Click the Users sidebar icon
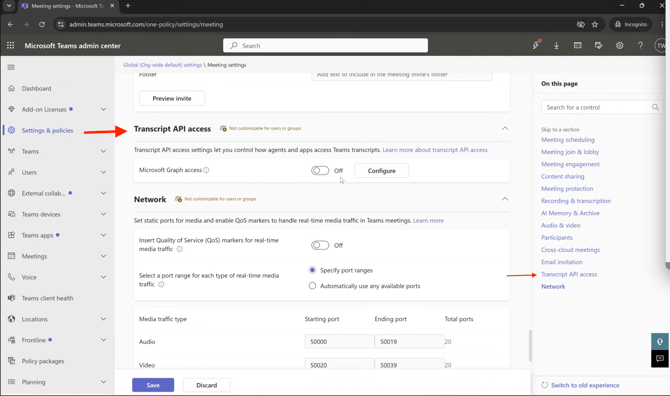Viewport: 670px width, 396px height. (12, 172)
